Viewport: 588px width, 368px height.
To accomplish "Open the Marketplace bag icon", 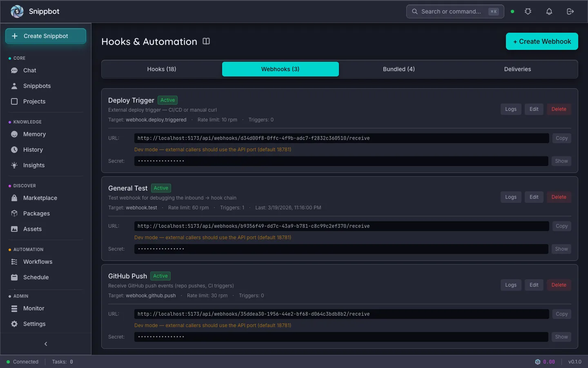I will click(14, 198).
